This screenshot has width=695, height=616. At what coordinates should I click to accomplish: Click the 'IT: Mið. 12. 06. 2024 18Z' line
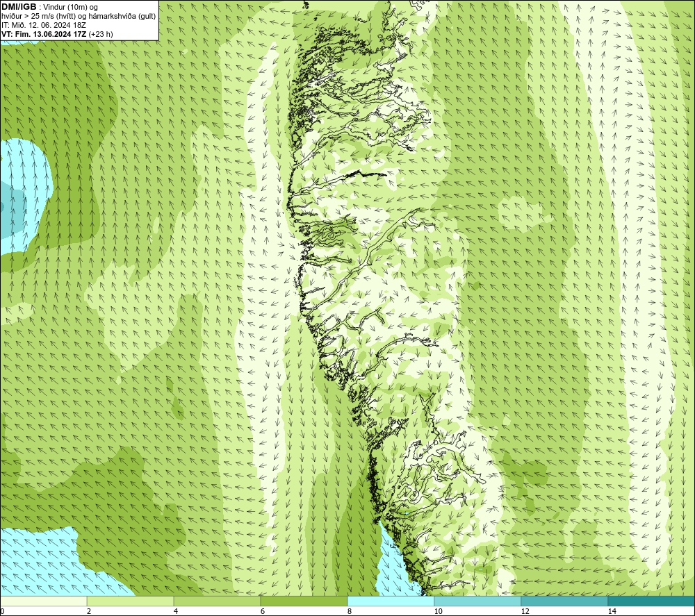click(43, 25)
